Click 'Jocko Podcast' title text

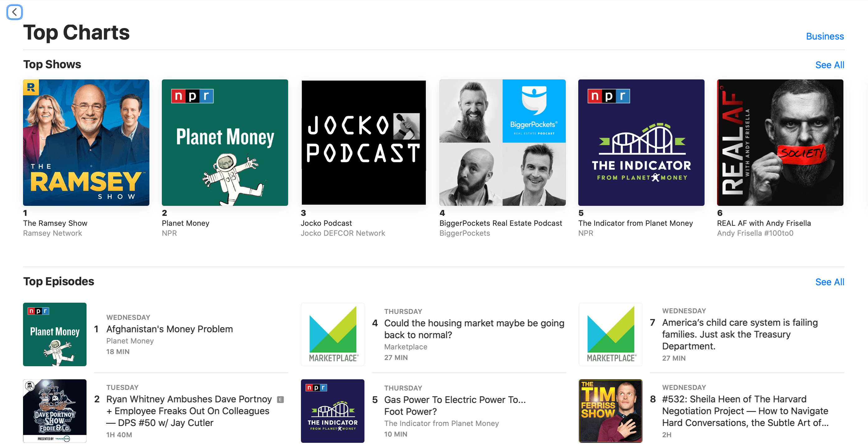point(326,223)
